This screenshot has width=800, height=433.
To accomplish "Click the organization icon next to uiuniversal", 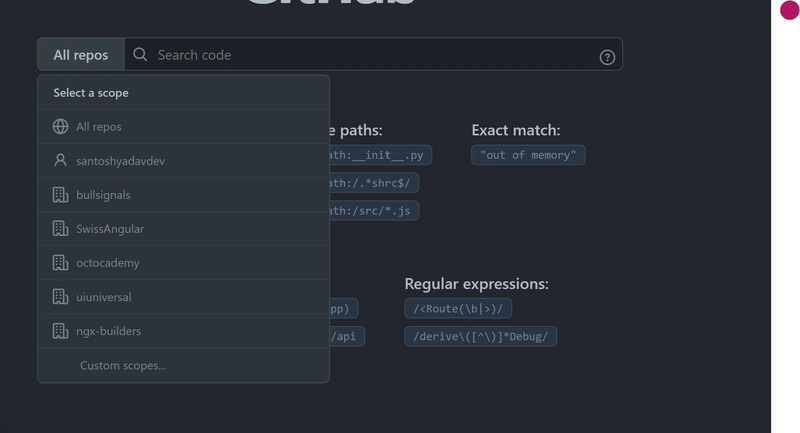I will [60, 297].
